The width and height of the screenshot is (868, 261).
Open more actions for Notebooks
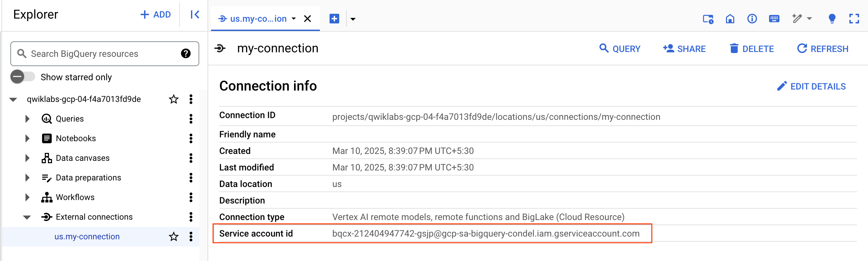click(x=191, y=138)
